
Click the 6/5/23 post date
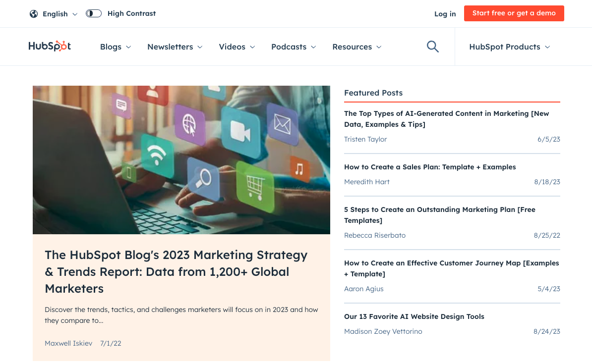[548, 139]
